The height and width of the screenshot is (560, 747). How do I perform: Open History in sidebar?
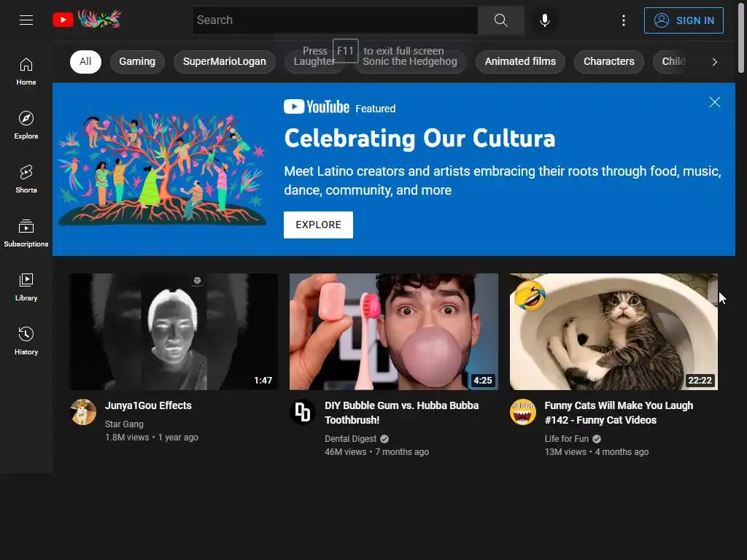(x=26, y=341)
